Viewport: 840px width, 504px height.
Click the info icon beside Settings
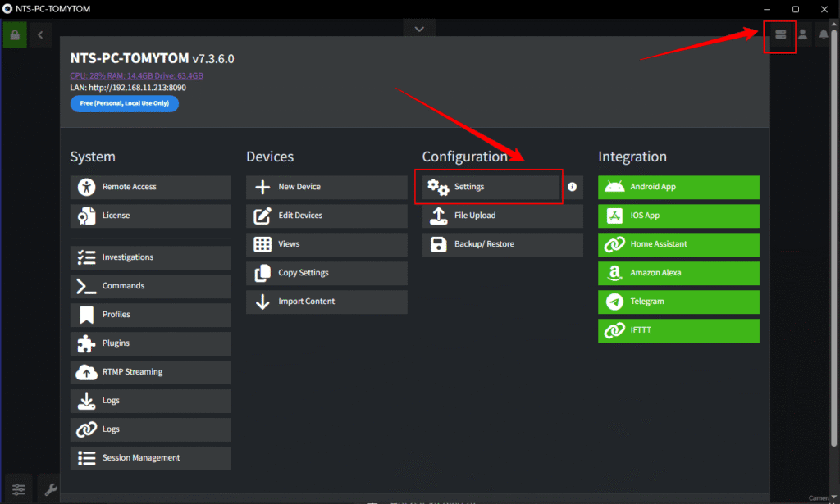tap(572, 187)
